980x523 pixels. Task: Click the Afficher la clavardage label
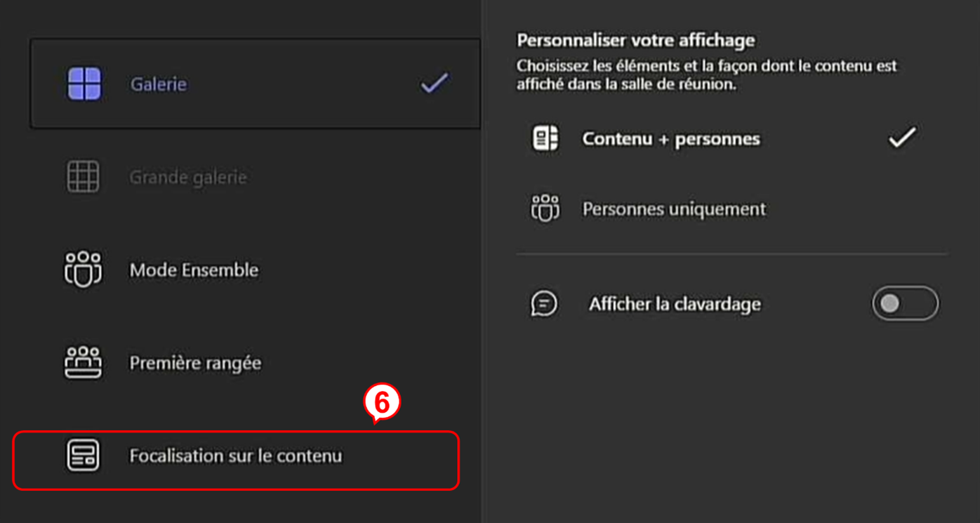pyautogui.click(x=675, y=304)
